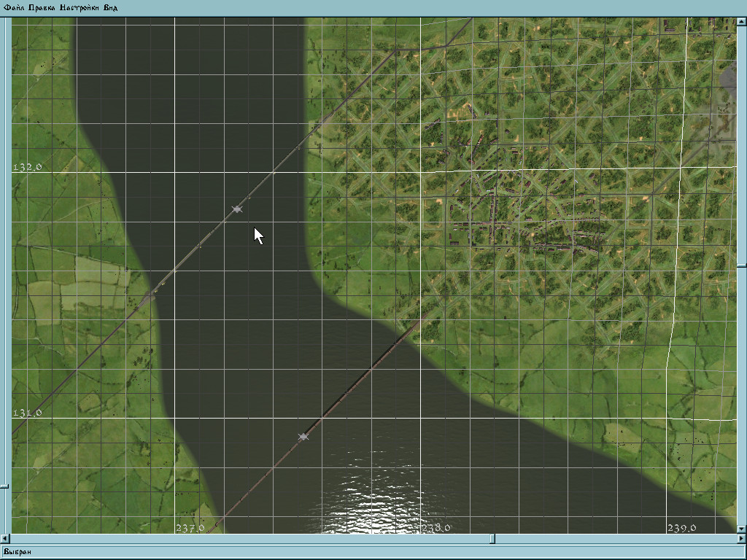Select the bridge marker on the southern railway bridge

(x=303, y=437)
